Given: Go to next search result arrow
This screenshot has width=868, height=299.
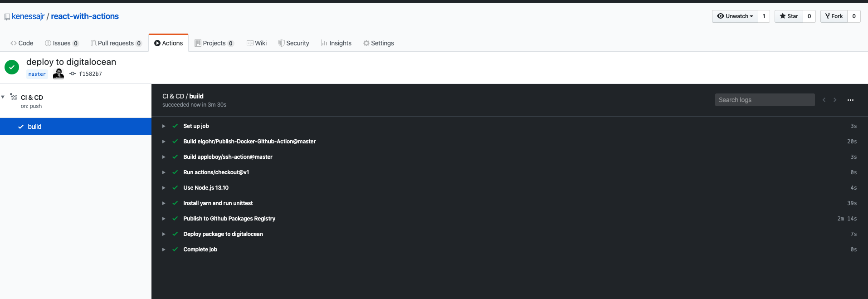Looking at the screenshot, I should (835, 100).
